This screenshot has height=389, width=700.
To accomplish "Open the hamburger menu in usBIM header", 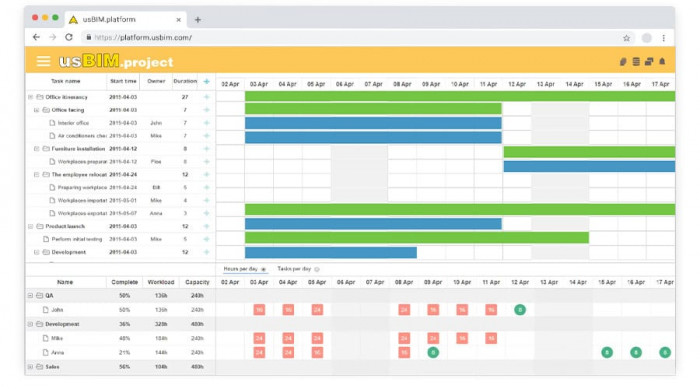I will click(43, 61).
